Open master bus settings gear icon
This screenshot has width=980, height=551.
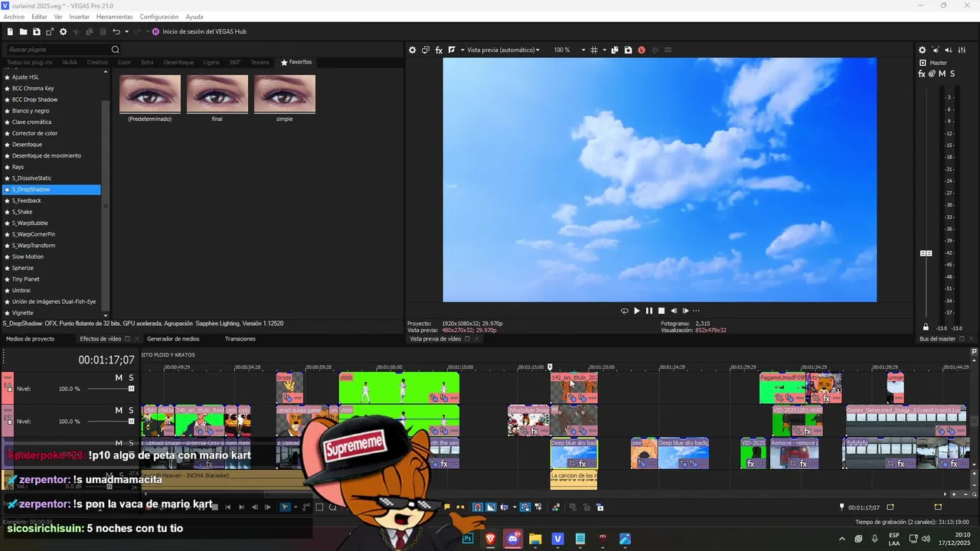tap(923, 50)
